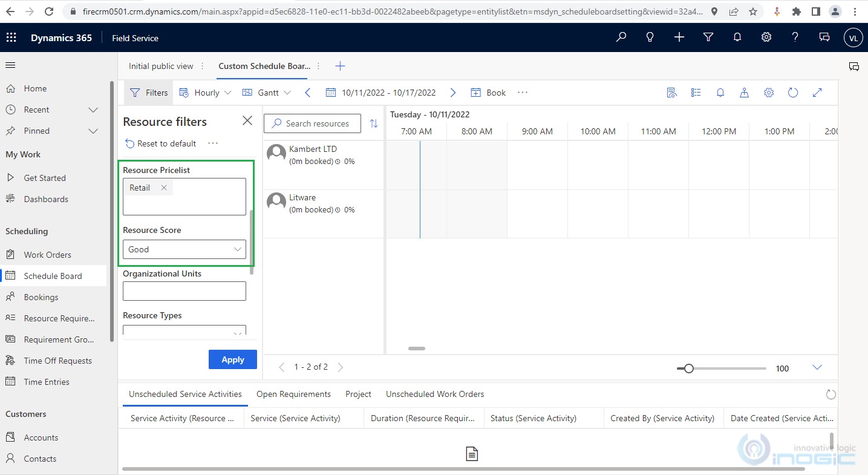Refresh the schedule board
868x475 pixels.
click(792, 93)
